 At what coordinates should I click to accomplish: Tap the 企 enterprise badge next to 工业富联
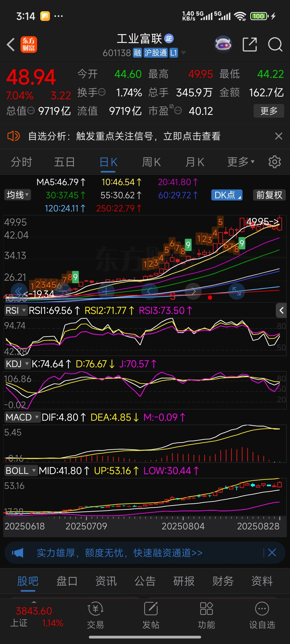[x=169, y=39]
